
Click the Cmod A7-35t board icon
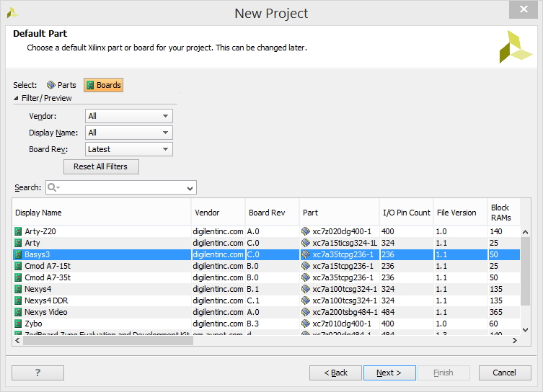click(18, 277)
